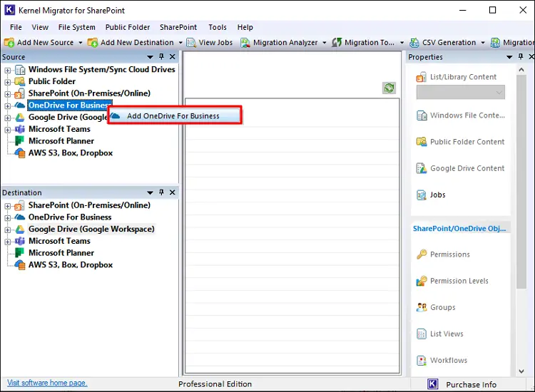Click the Public Folder Content icon
535x392 pixels.
point(422,142)
